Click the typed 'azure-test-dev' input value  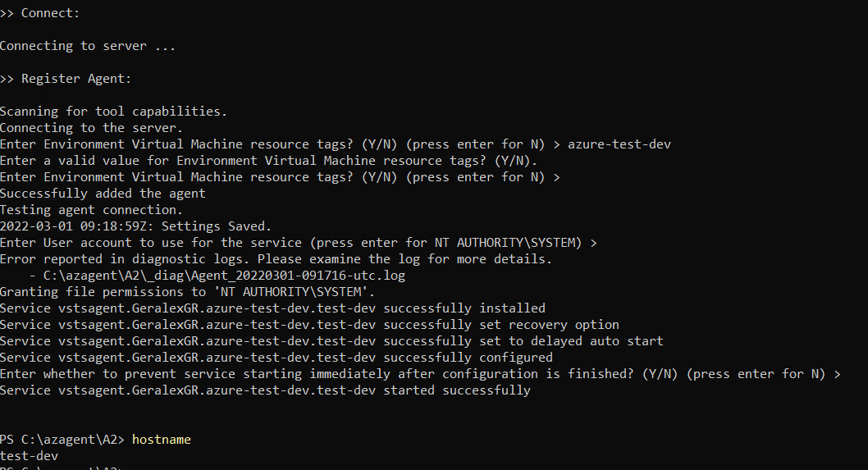pyautogui.click(x=619, y=144)
